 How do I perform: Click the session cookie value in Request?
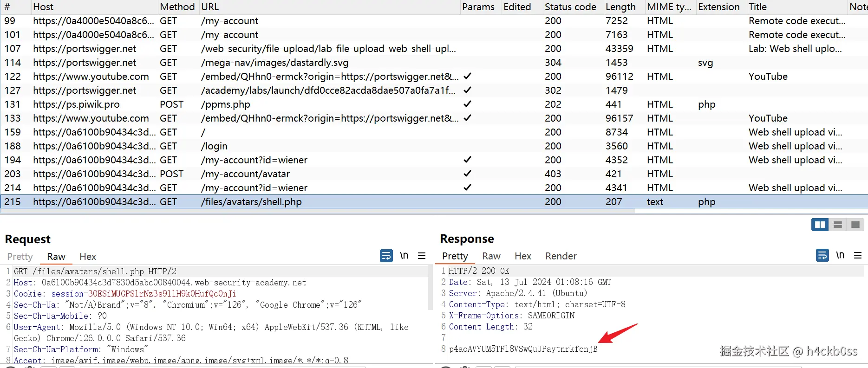[162, 294]
